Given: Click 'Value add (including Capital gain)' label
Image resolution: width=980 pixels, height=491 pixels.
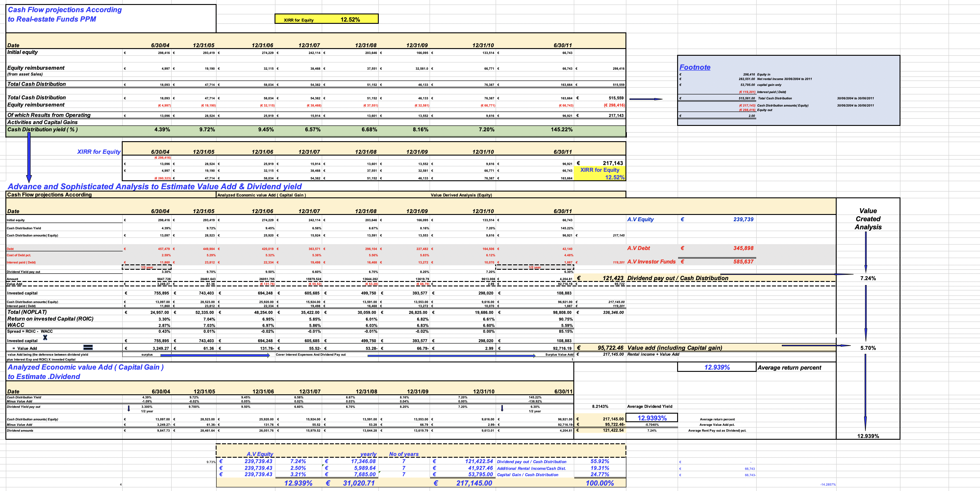Looking at the screenshot, I should click(674, 348).
